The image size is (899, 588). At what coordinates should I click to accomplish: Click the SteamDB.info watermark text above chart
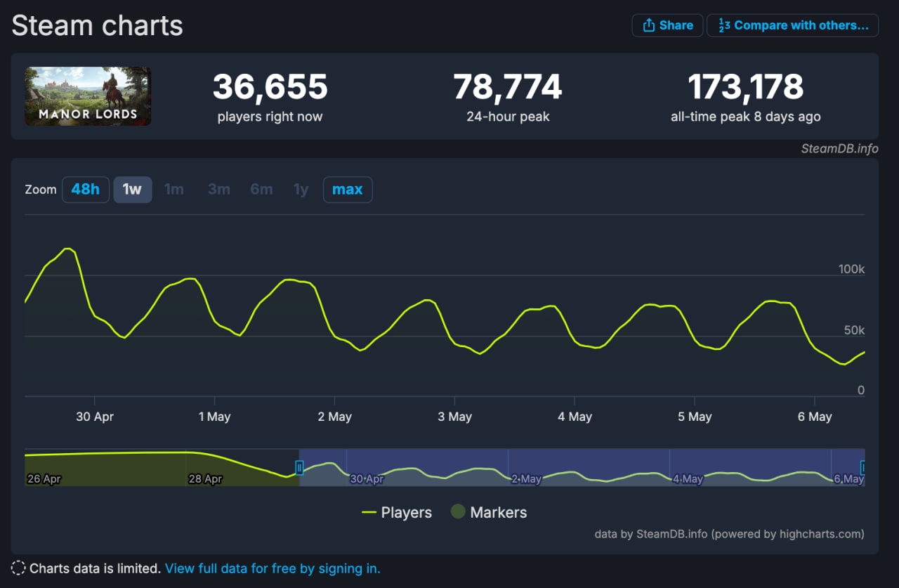pyautogui.click(x=840, y=148)
